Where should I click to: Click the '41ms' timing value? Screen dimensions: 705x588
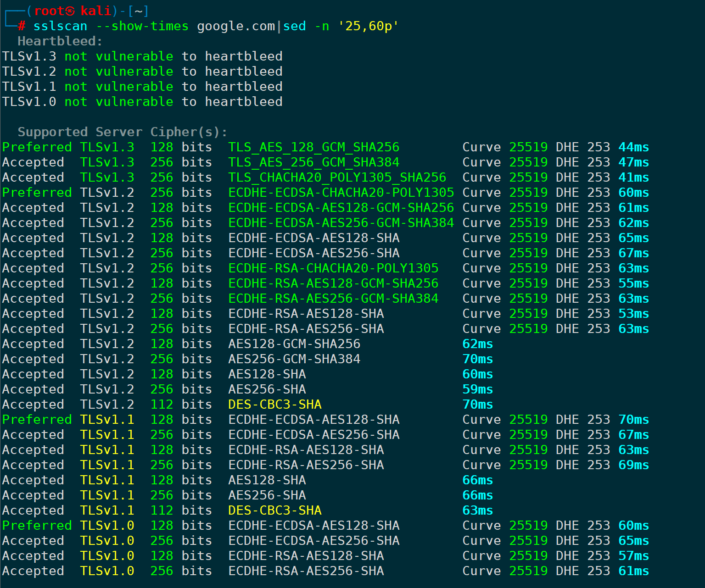[x=634, y=178]
